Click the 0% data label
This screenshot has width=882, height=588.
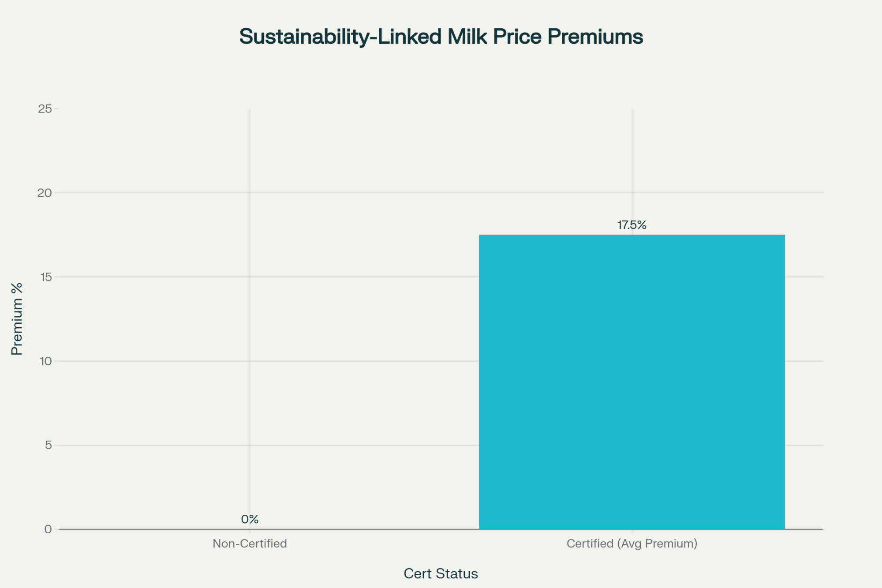click(x=250, y=519)
